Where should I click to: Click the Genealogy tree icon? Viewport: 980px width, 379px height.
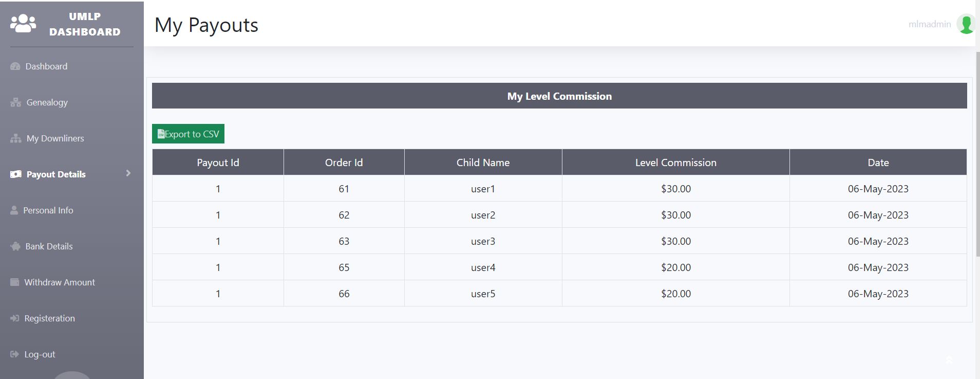pyautogui.click(x=15, y=102)
